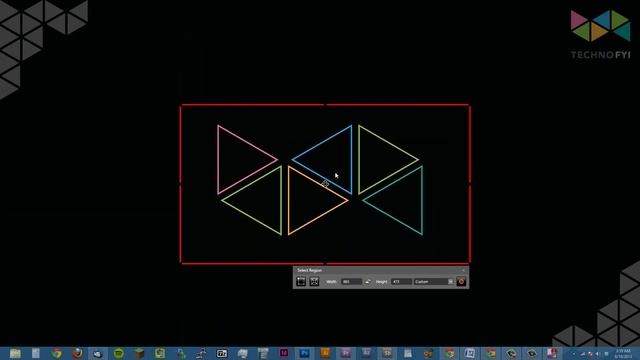This screenshot has width=640, height=360.
Task: Click the taskbar clock and date
Action: coord(623,353)
